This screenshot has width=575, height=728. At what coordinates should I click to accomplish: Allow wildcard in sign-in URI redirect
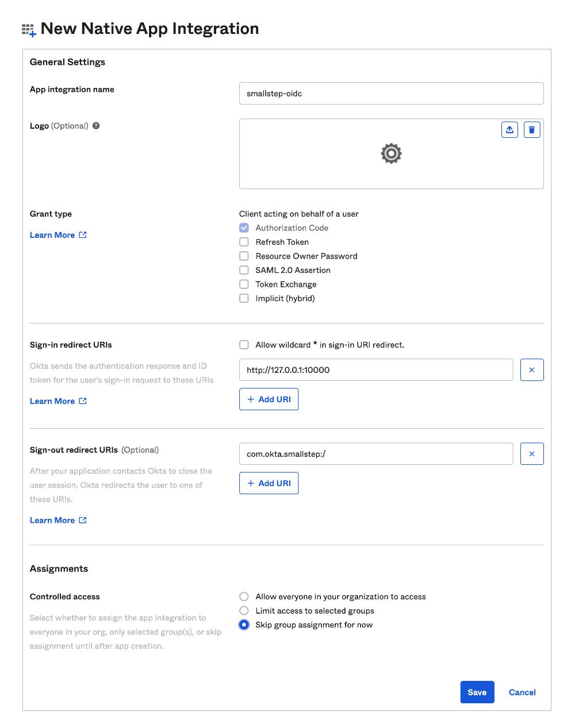[x=244, y=345]
